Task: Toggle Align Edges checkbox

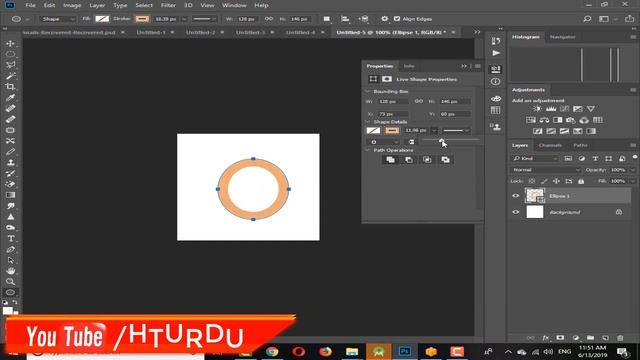Action: pos(397,19)
